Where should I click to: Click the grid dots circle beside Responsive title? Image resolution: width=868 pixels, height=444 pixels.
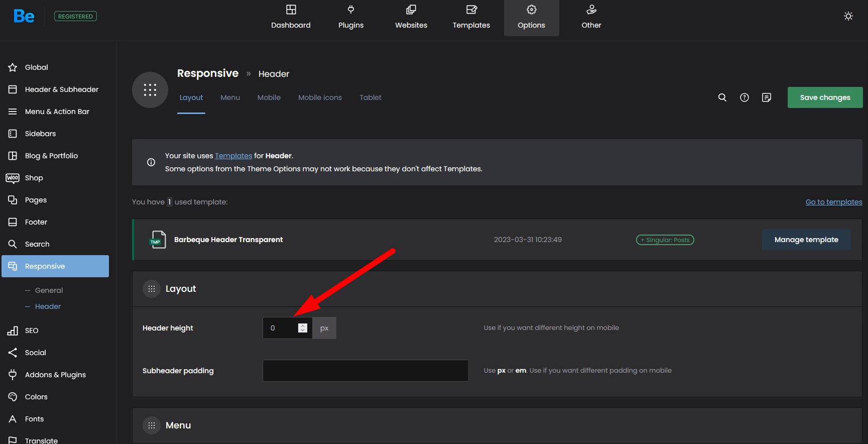click(150, 90)
